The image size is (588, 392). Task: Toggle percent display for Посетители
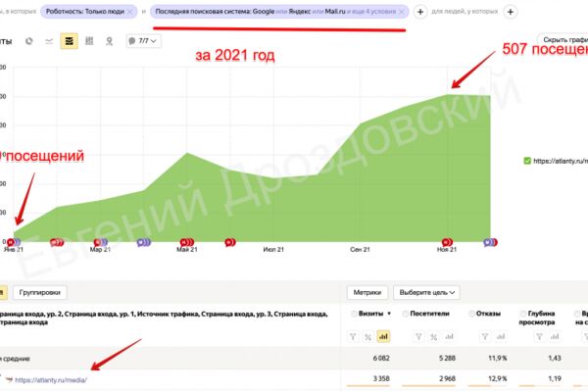pos(433,337)
